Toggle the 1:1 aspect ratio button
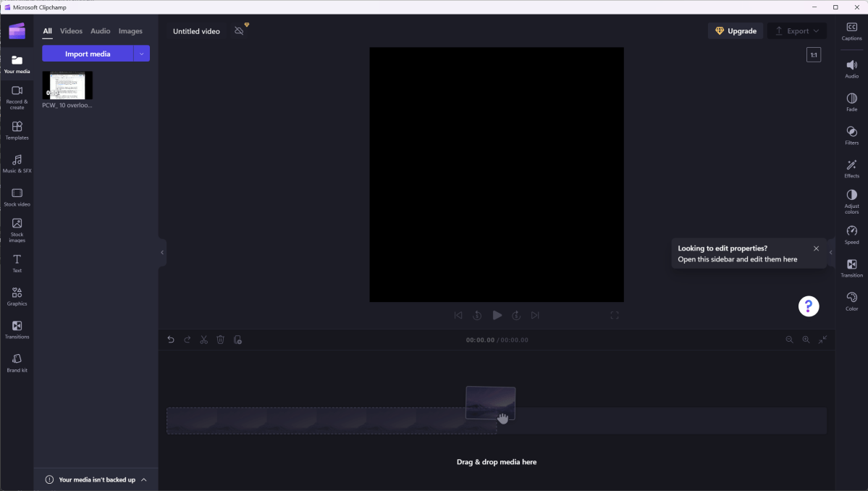This screenshot has width=868, height=491. pos(814,55)
